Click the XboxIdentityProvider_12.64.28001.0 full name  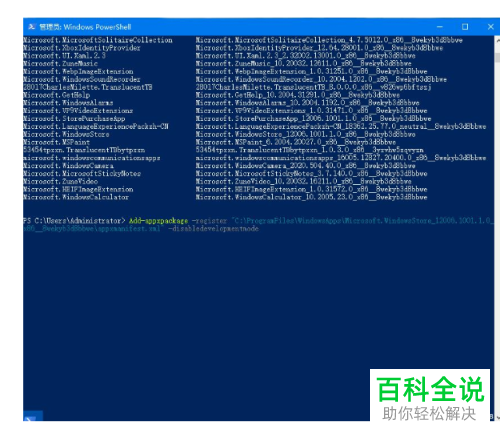click(x=319, y=48)
